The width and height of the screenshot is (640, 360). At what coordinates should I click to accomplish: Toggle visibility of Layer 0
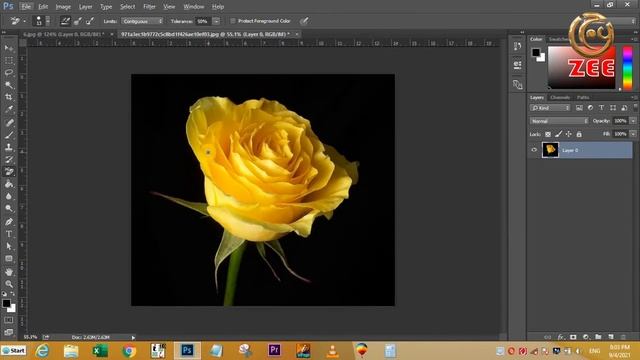point(534,150)
